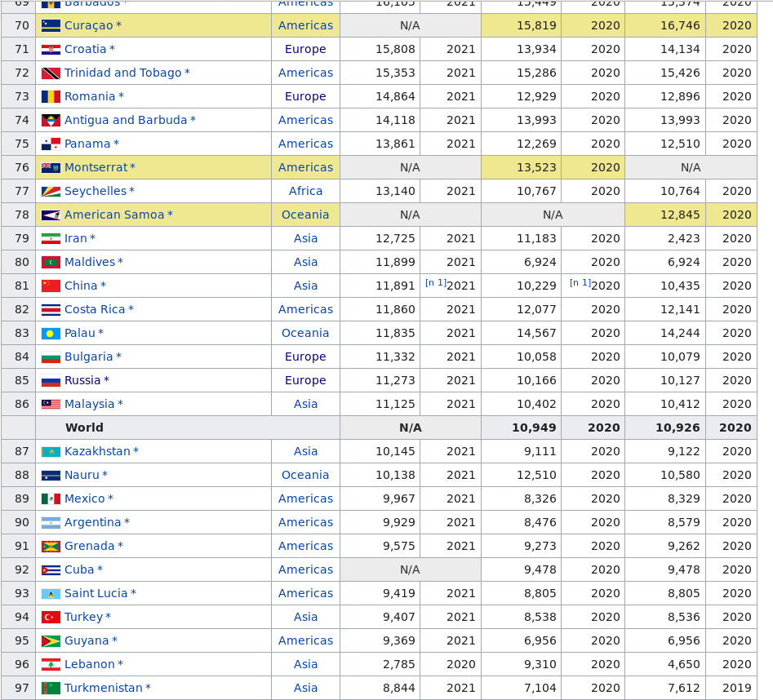Select the World value 10,949
773x700 pixels.
pos(535,428)
